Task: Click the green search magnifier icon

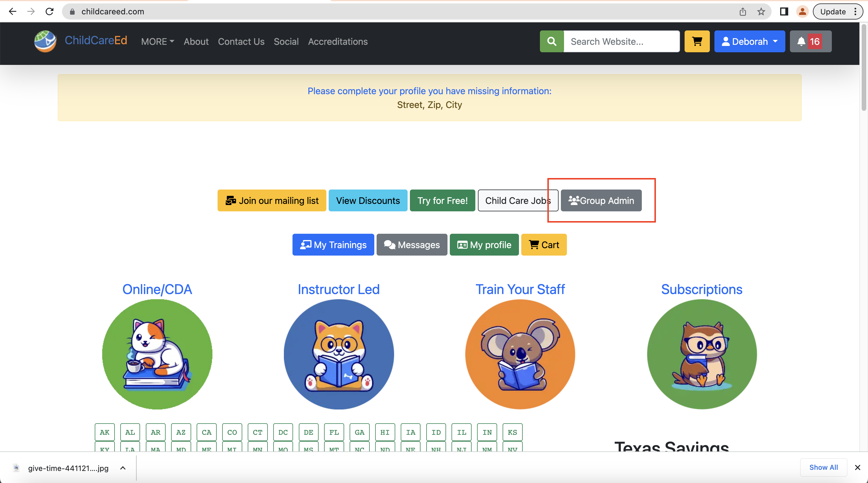Action: click(x=552, y=41)
